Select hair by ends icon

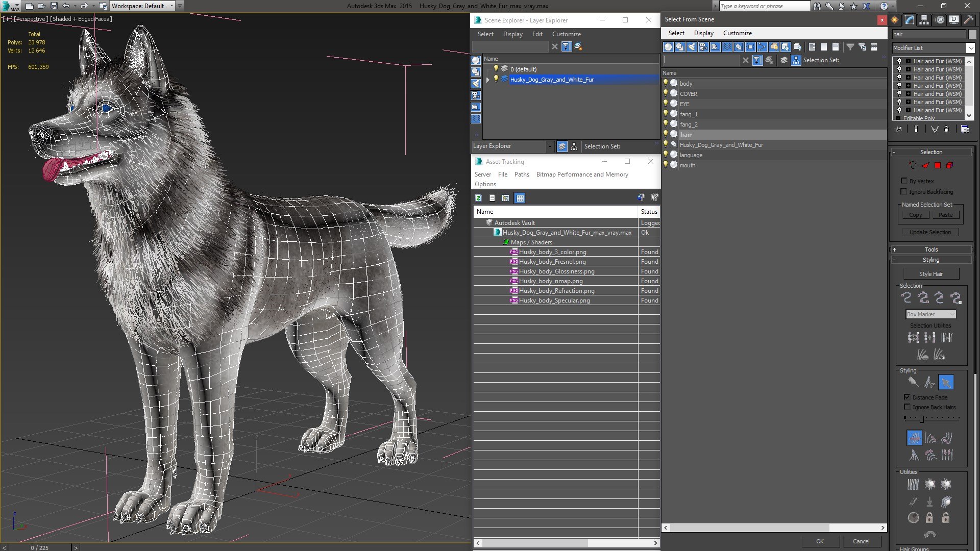coord(906,298)
